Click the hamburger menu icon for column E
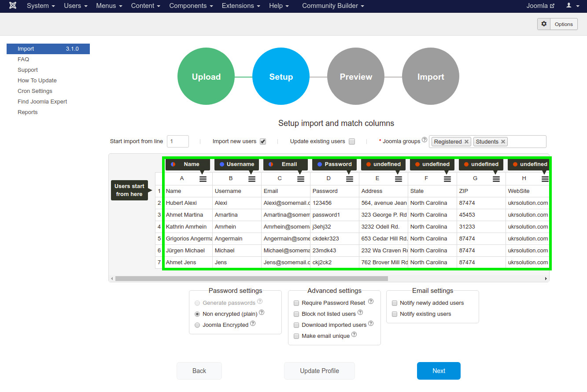 point(399,179)
